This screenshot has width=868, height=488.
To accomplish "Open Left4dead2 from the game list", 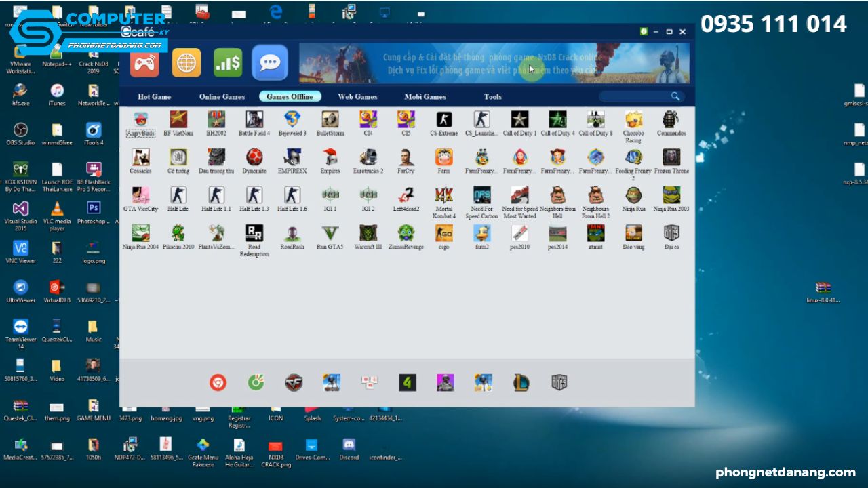I will click(x=406, y=197).
